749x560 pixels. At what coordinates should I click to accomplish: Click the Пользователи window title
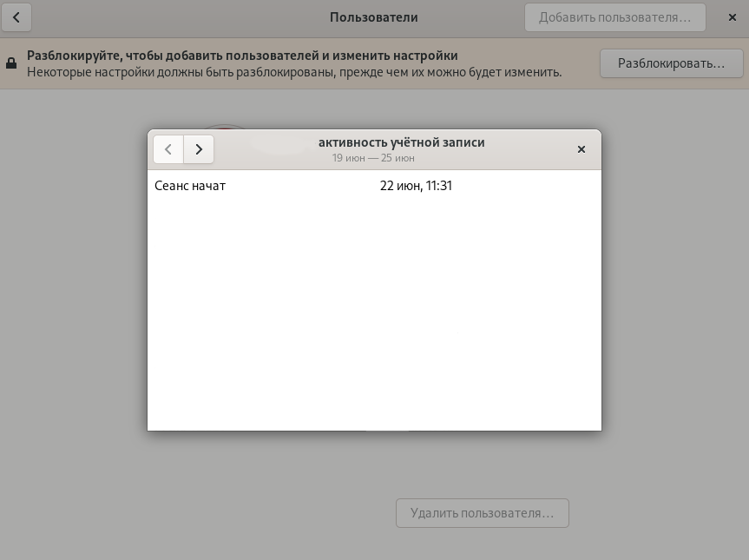pyautogui.click(x=373, y=17)
